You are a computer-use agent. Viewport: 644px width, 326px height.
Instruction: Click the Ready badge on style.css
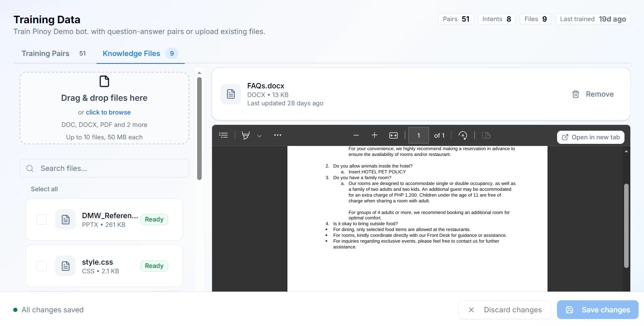(x=154, y=266)
